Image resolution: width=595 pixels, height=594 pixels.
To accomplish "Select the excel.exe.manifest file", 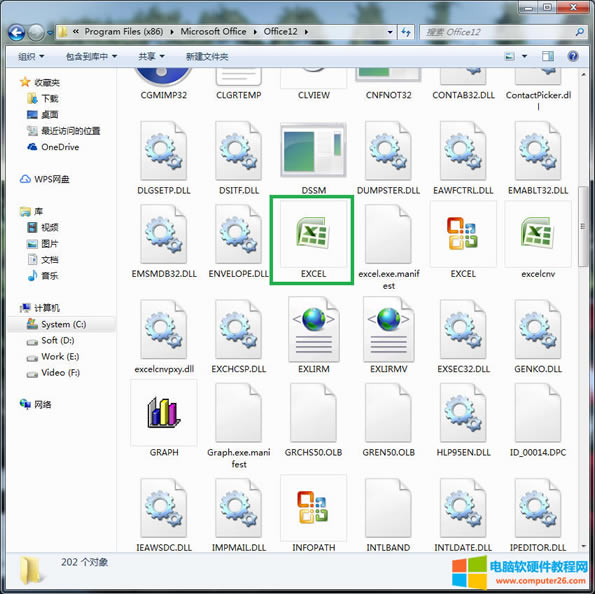I will (389, 247).
